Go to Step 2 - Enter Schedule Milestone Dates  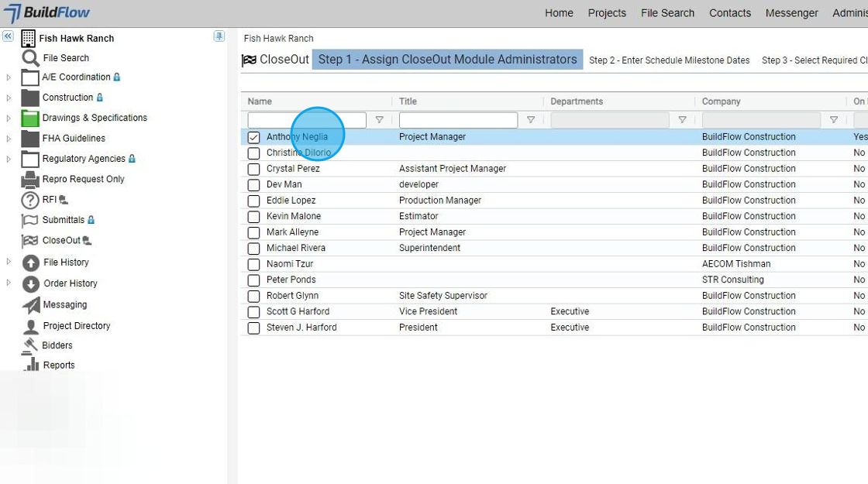point(669,60)
